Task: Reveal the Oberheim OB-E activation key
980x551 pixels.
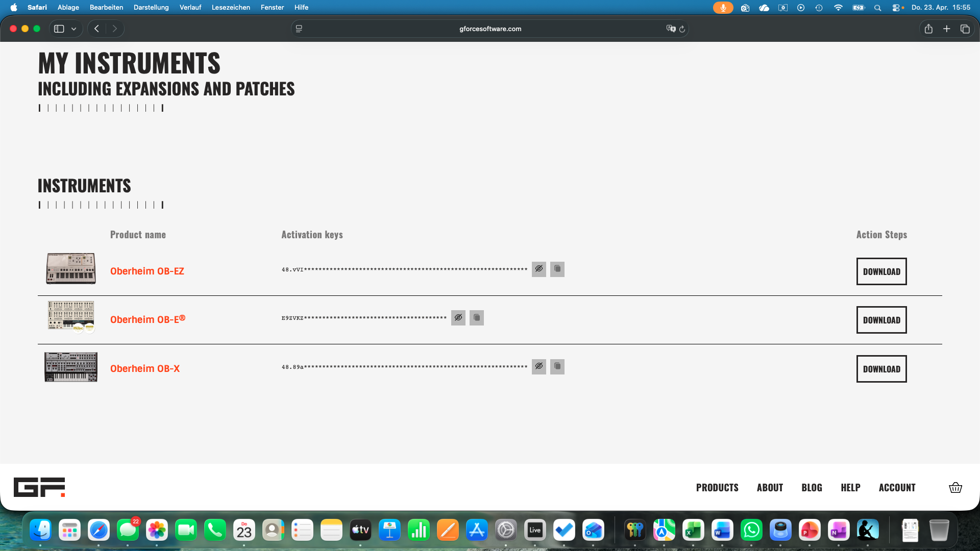Action: click(x=458, y=318)
